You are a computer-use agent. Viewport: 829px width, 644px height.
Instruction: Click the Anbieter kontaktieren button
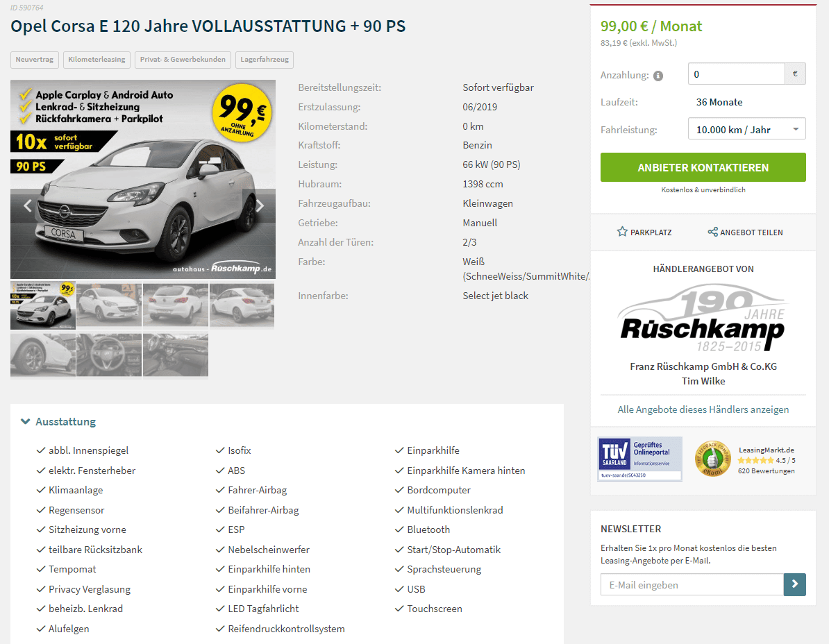pos(703,167)
